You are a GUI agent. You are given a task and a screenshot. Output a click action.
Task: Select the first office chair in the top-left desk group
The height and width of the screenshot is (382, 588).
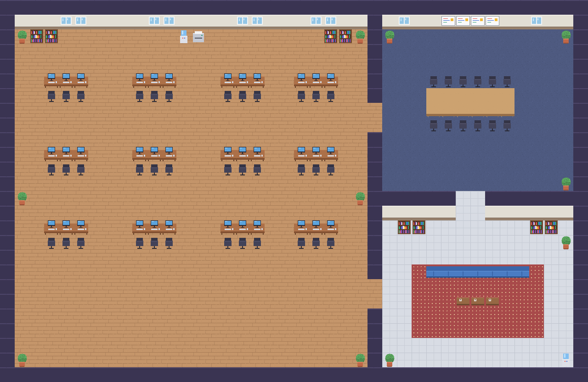[51, 96]
